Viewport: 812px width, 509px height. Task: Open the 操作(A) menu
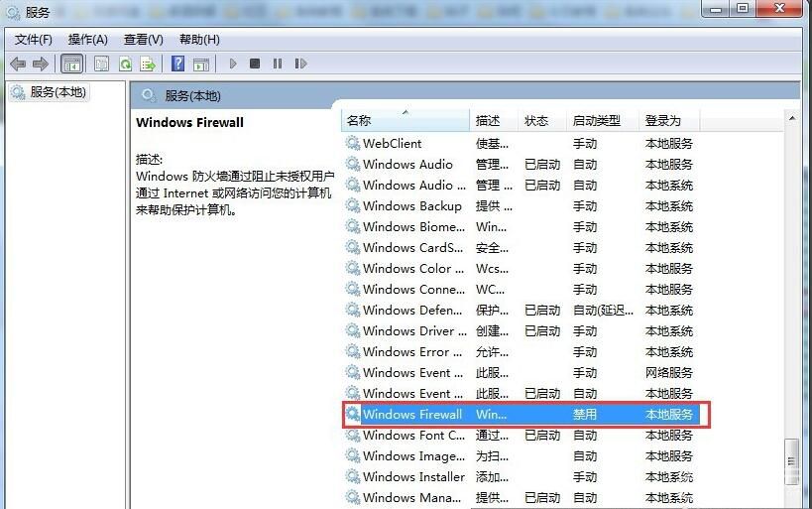coord(87,40)
